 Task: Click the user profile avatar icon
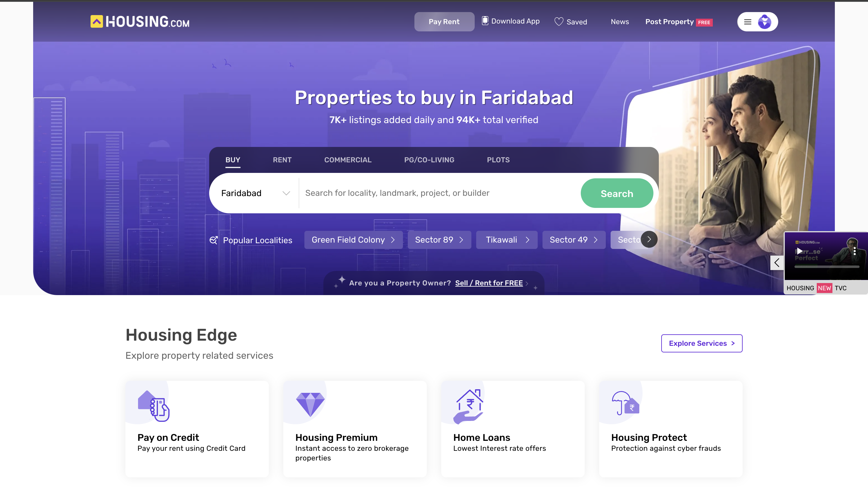pos(765,21)
